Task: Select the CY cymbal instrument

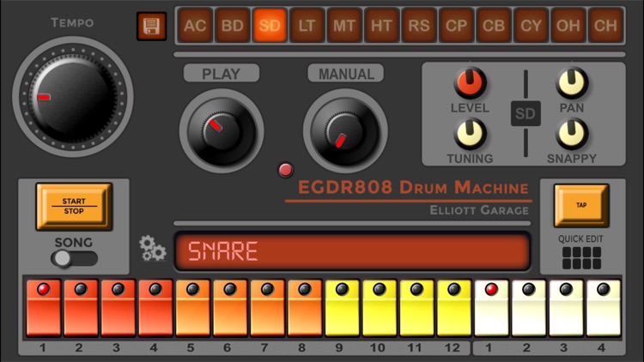Action: (531, 26)
